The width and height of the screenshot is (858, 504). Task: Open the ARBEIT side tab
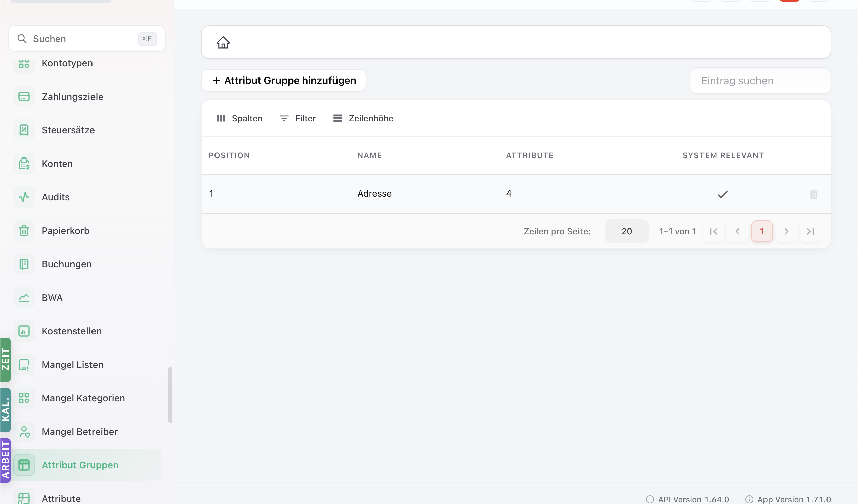(x=5, y=460)
